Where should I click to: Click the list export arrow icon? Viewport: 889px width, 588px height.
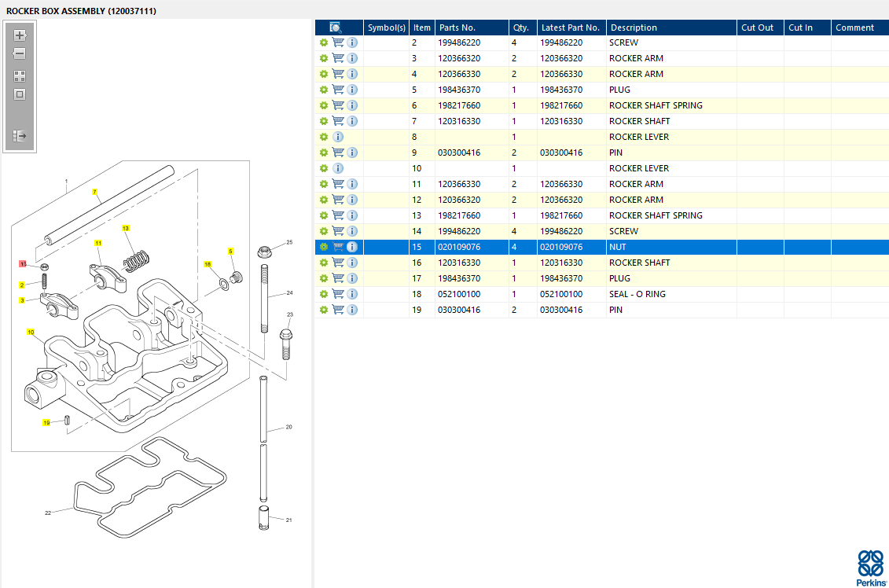point(20,136)
